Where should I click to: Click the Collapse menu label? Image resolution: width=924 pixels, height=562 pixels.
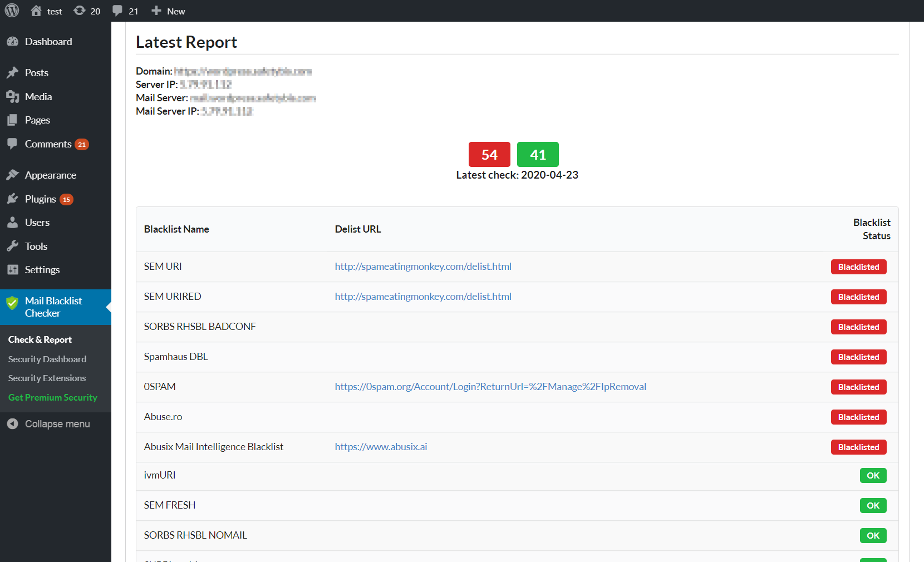click(x=57, y=423)
